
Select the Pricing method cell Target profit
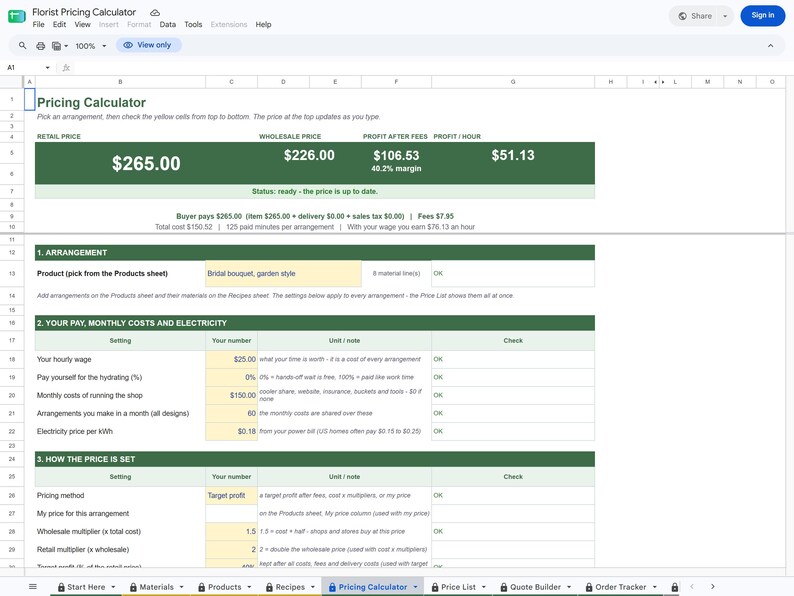coord(231,495)
